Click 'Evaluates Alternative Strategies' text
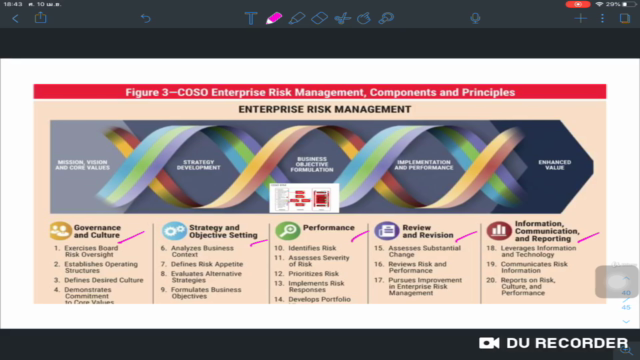The image size is (640, 360). tap(206, 277)
